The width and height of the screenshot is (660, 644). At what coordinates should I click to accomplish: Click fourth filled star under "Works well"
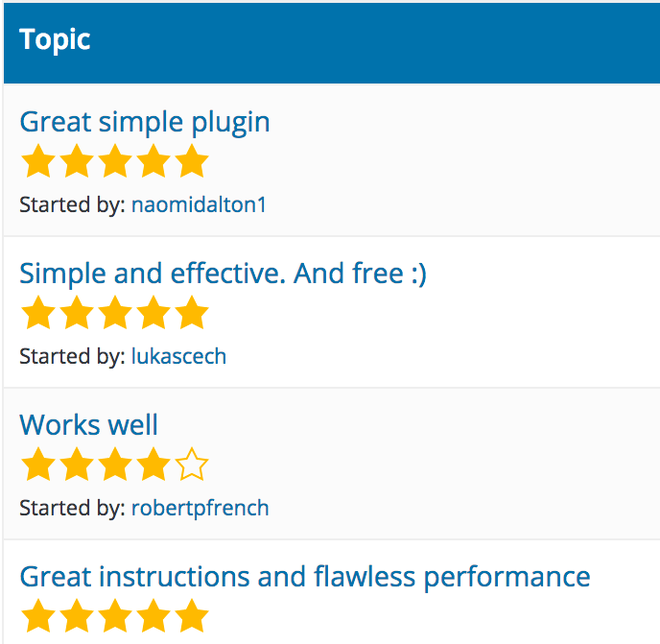coord(153,465)
